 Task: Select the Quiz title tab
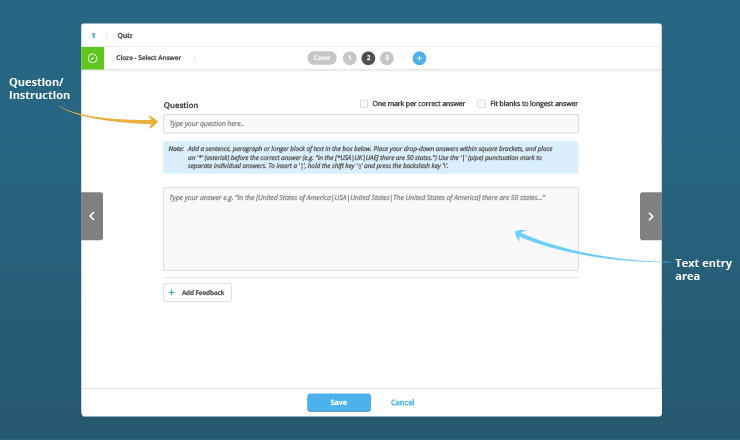(125, 35)
